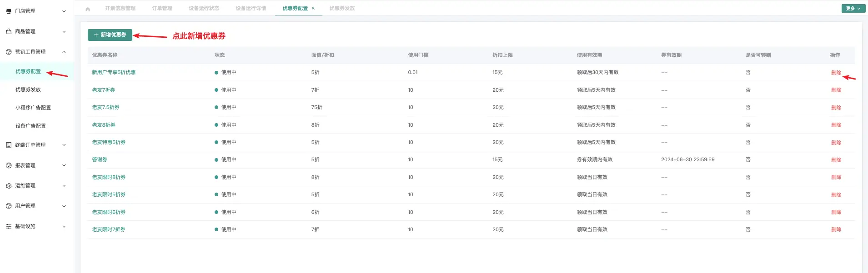Delete the 老友限时5折券 coupon
This screenshot has width=868, height=273.
tap(836, 195)
